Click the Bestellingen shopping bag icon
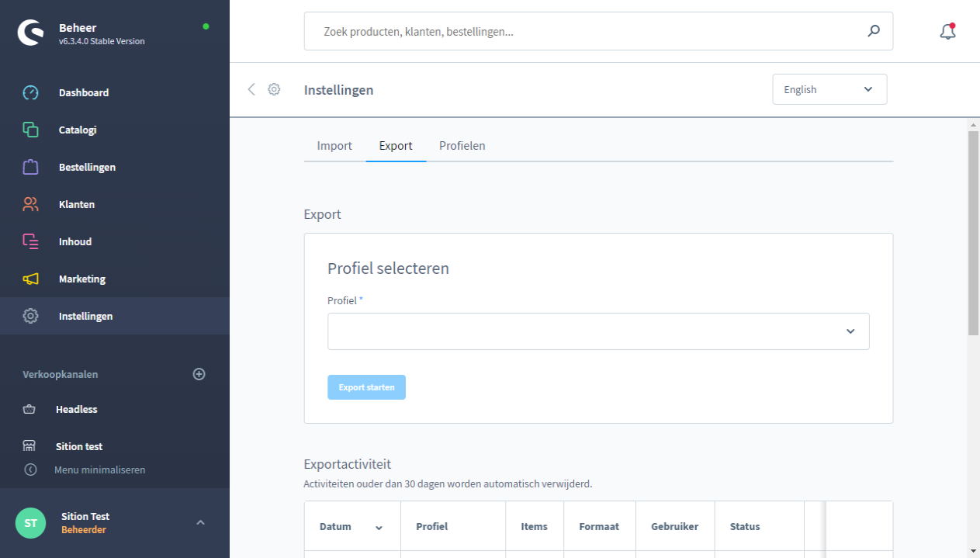This screenshot has height=558, width=980. point(30,168)
